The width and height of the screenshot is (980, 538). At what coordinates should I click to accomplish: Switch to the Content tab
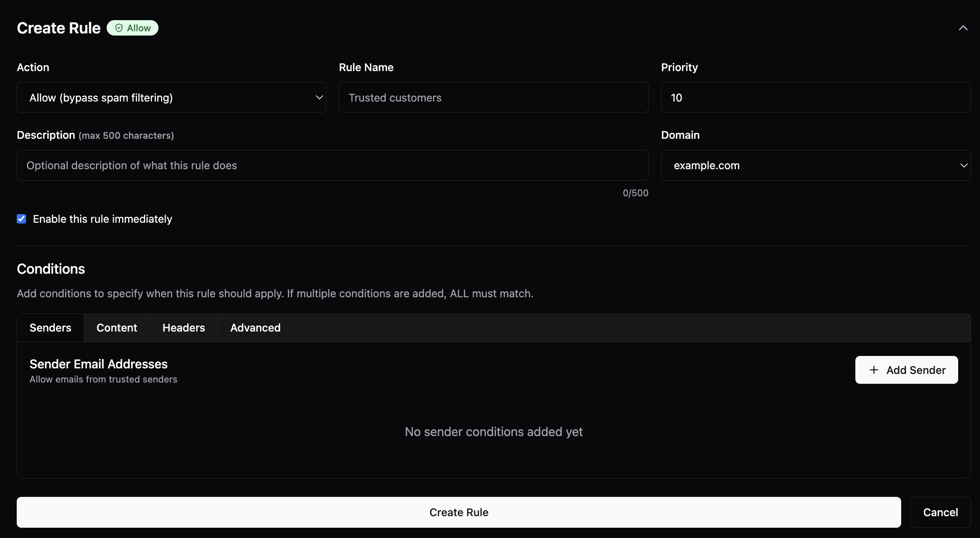coord(117,328)
